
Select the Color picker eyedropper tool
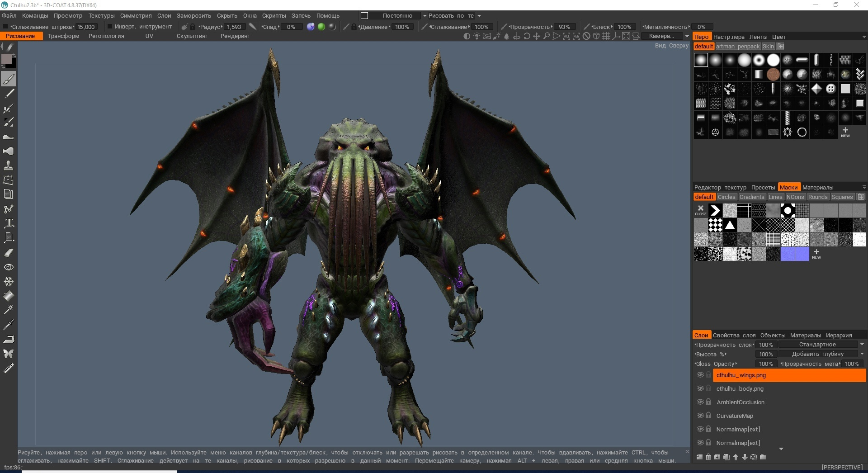click(9, 325)
